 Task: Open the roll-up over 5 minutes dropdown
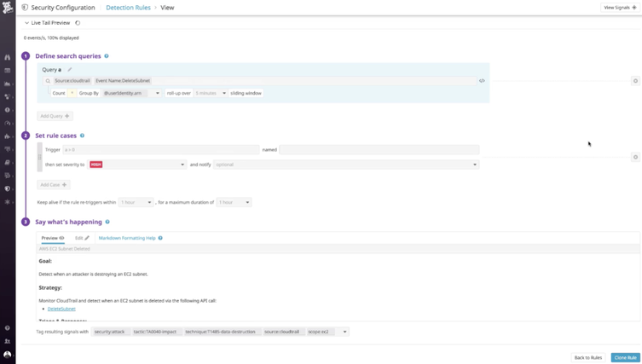pos(211,94)
